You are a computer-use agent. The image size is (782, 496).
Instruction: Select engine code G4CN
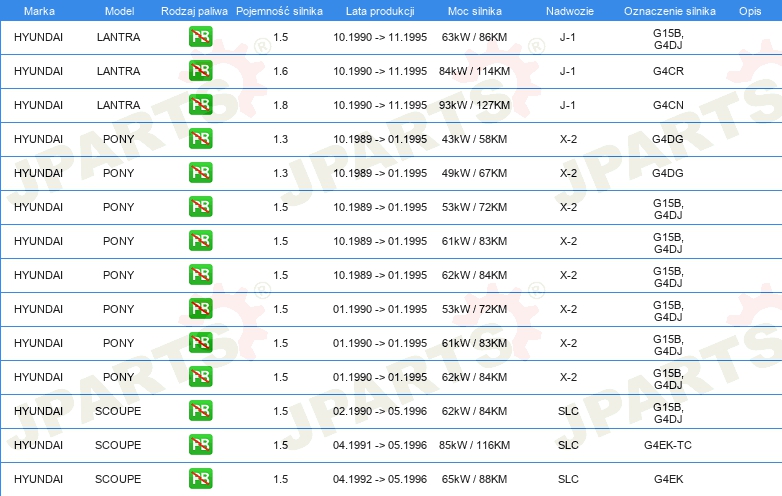pos(668,105)
